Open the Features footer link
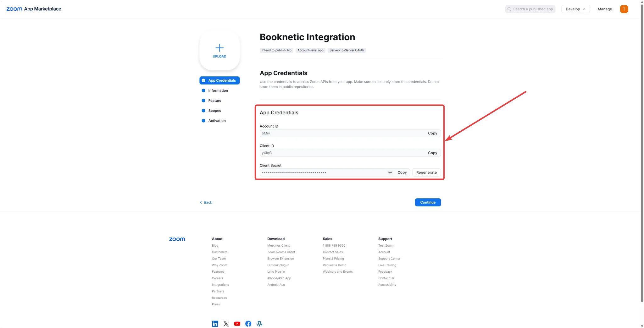Viewport: 644px width, 328px height. 218,272
